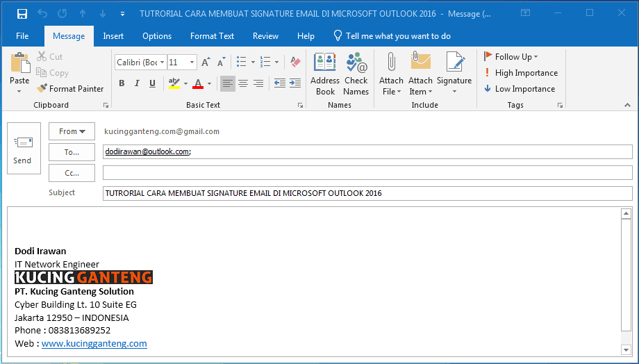The width and height of the screenshot is (639, 364).
Task: Switch to the Message tab
Action: (69, 36)
